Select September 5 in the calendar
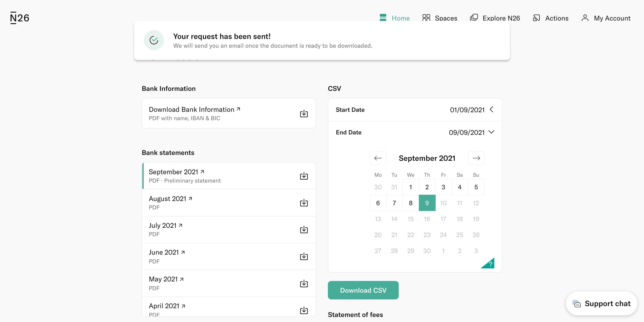 click(476, 187)
